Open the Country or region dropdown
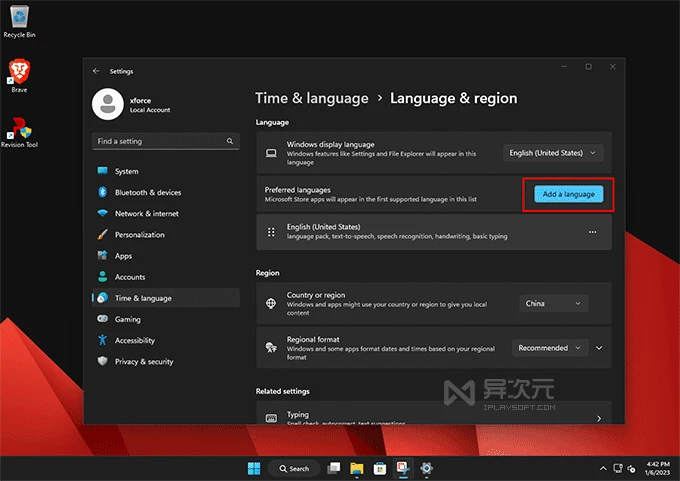 [x=553, y=303]
